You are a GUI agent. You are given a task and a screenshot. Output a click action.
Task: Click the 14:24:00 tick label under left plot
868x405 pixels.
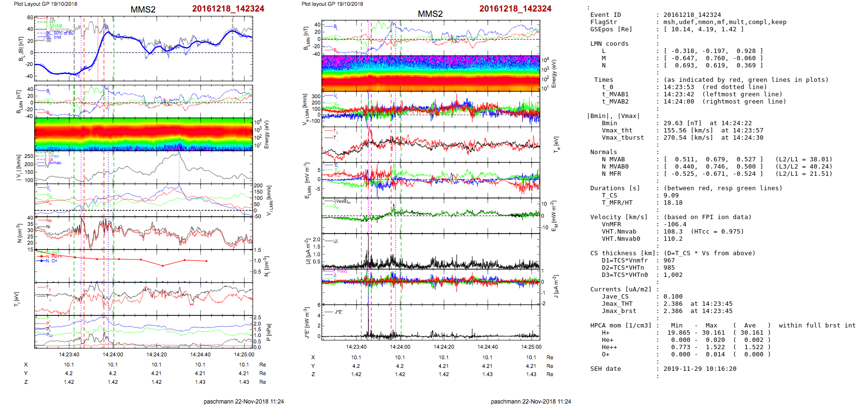coord(113,354)
